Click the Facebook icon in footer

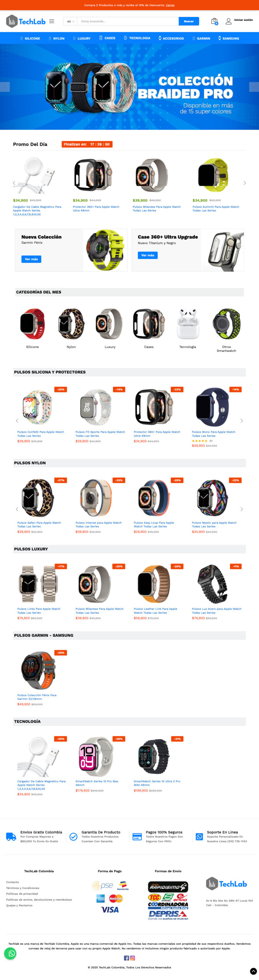point(126,958)
